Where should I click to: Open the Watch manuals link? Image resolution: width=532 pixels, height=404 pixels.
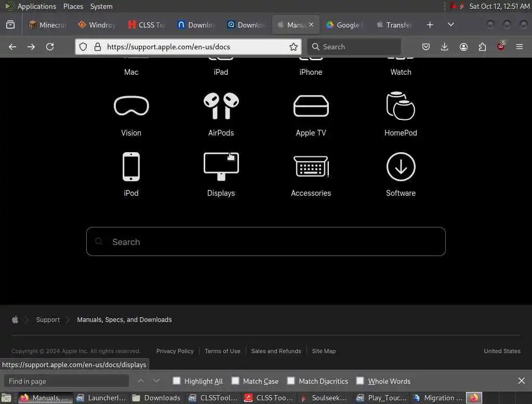click(x=401, y=72)
